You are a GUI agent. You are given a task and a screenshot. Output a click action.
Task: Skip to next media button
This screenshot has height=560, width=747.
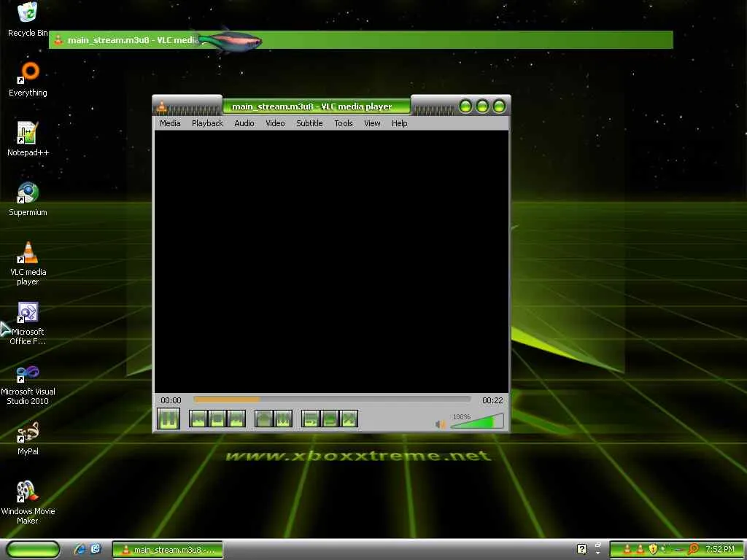pyautogui.click(x=236, y=419)
